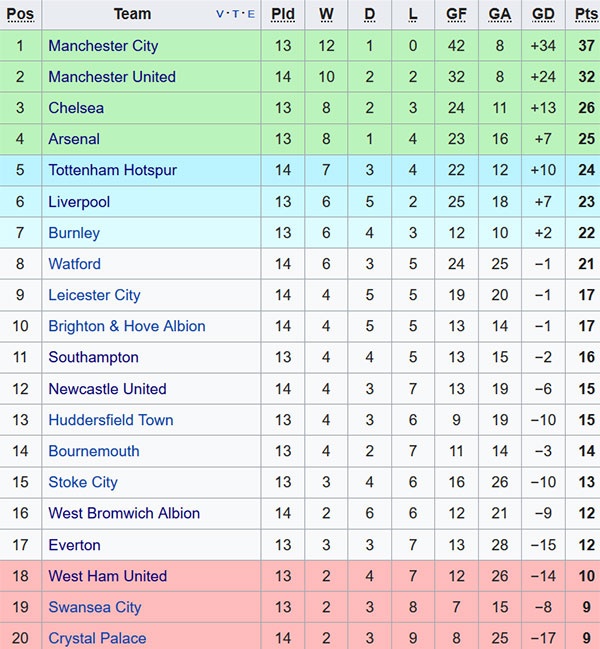This screenshot has width=600, height=649.
Task: Click the E (edit) template link
Action: (250, 14)
